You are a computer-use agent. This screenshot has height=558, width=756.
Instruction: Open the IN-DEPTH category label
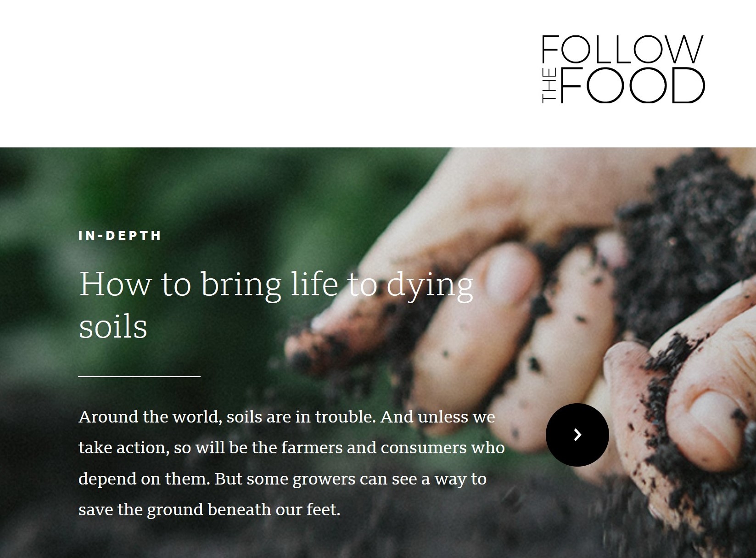coord(120,236)
